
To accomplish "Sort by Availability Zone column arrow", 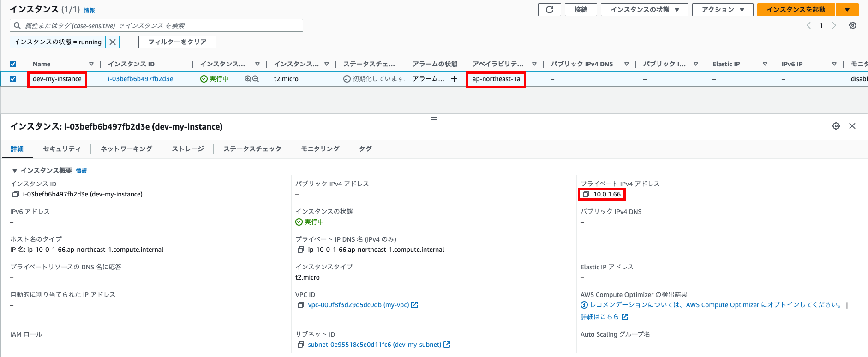I will [x=534, y=64].
